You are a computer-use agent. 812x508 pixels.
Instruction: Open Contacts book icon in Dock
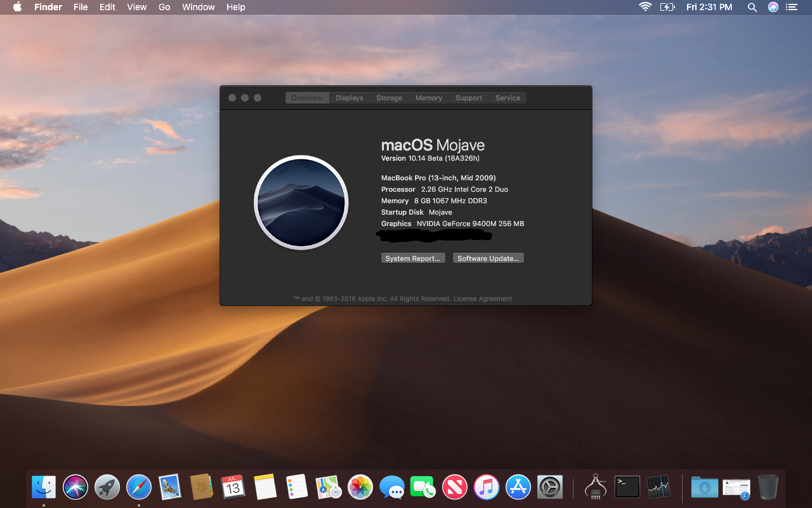[201, 487]
